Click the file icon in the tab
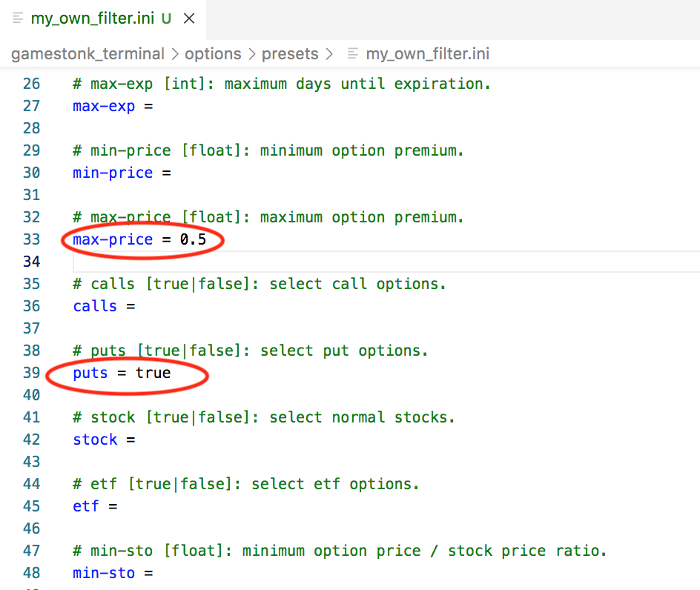The height and width of the screenshot is (590, 700). [x=18, y=19]
